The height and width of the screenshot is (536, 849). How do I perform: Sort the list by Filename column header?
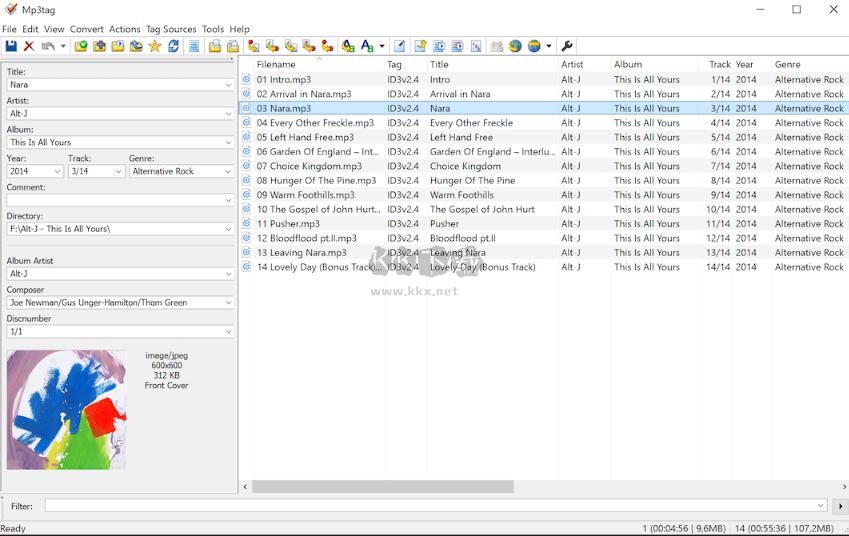coord(276,64)
